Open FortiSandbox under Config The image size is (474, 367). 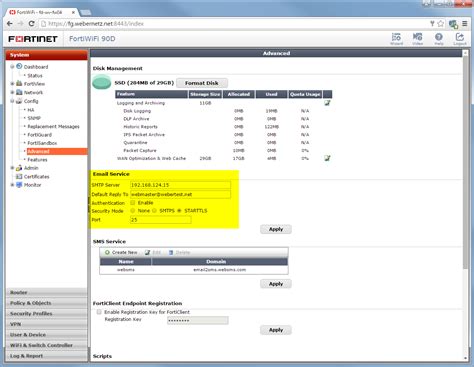tap(42, 143)
